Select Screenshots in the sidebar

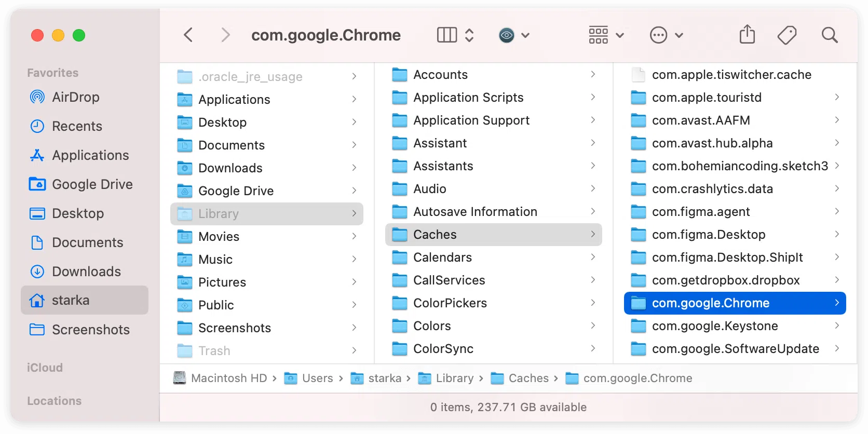[x=90, y=330]
